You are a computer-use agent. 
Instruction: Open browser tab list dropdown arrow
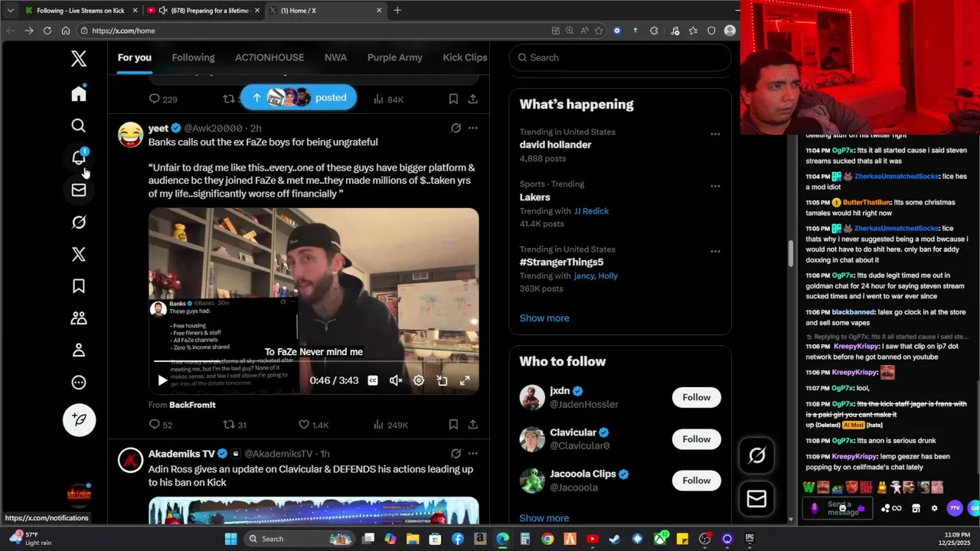[x=10, y=11]
